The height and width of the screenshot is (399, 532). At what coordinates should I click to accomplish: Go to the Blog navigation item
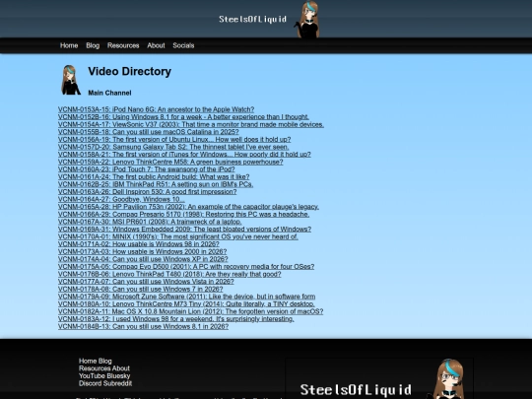pyautogui.click(x=93, y=45)
